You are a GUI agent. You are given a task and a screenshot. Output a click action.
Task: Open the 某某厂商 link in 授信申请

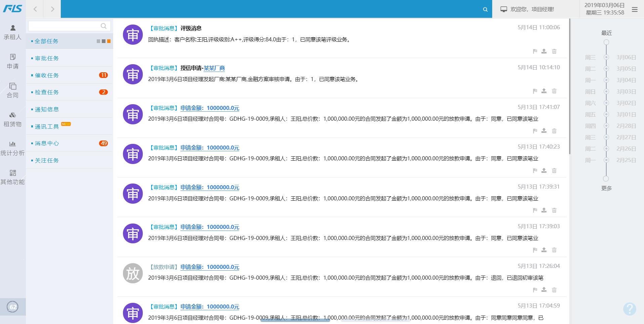pyautogui.click(x=214, y=68)
